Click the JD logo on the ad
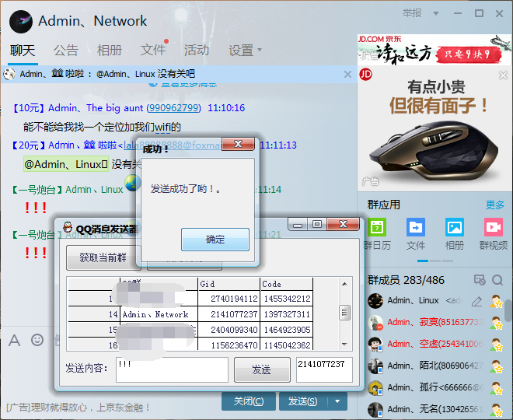Image resolution: width=513 pixels, height=420 pixels. (x=366, y=75)
